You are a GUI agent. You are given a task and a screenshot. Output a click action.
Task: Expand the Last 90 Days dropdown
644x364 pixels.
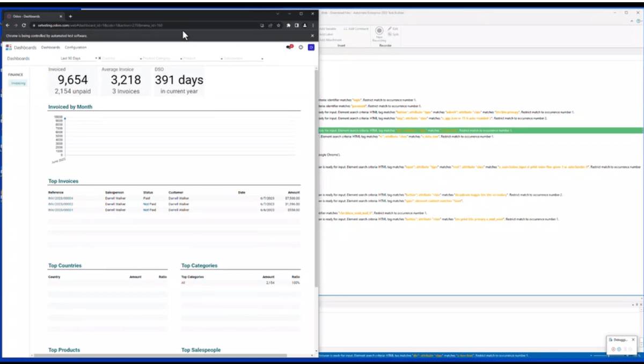click(96, 58)
